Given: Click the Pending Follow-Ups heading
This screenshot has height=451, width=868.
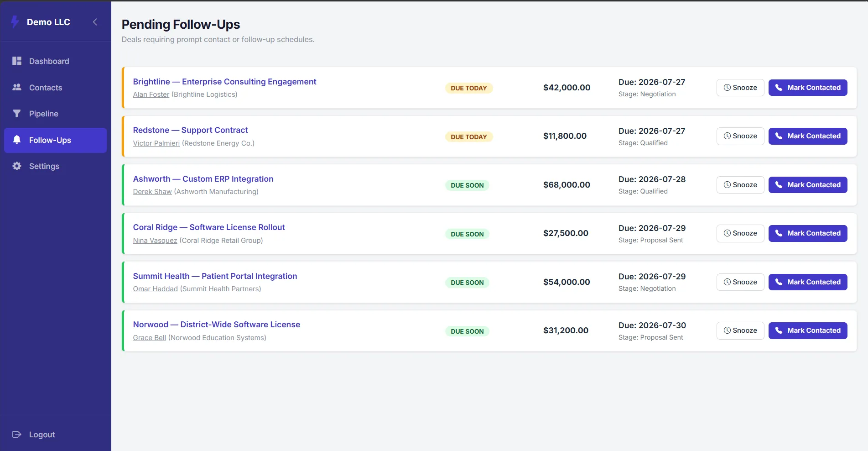Looking at the screenshot, I should (181, 24).
